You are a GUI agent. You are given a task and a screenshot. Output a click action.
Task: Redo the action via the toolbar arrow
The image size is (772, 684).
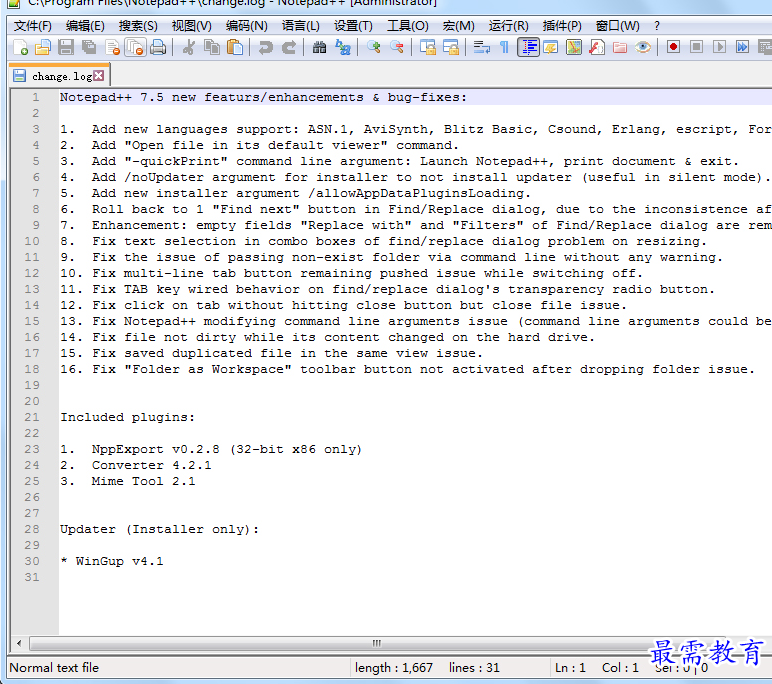[289, 47]
